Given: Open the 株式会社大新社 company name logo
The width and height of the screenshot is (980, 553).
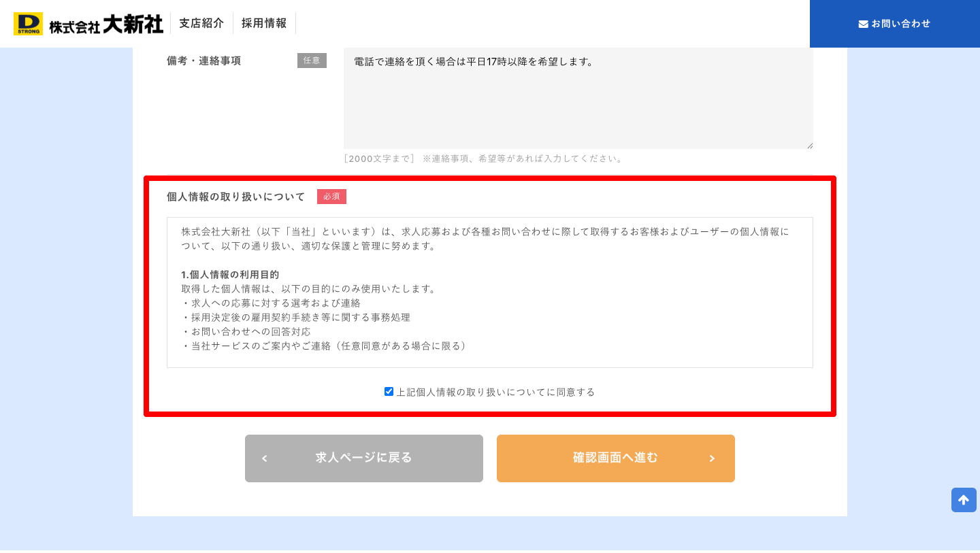Looking at the screenshot, I should point(106,24).
